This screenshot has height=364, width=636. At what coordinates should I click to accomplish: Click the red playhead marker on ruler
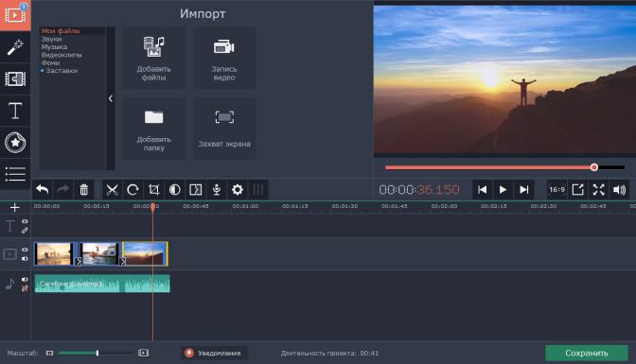pyautogui.click(x=153, y=207)
